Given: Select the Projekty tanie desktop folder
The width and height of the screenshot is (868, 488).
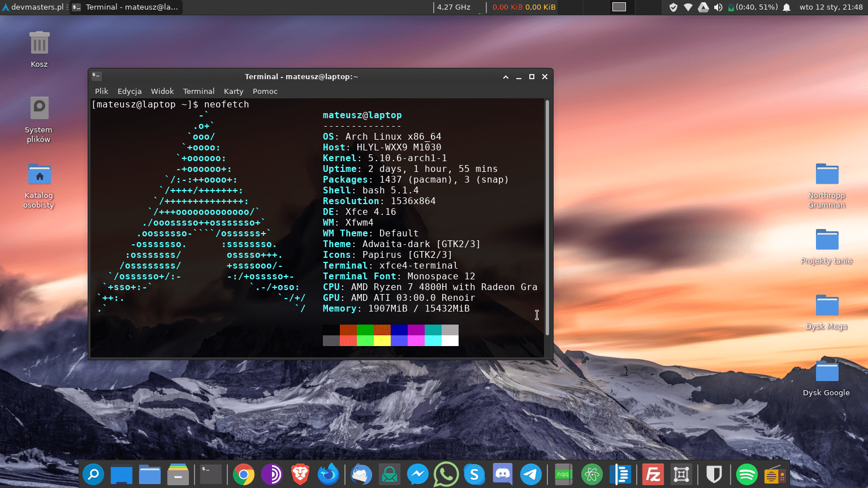Looking at the screenshot, I should (x=827, y=245).
